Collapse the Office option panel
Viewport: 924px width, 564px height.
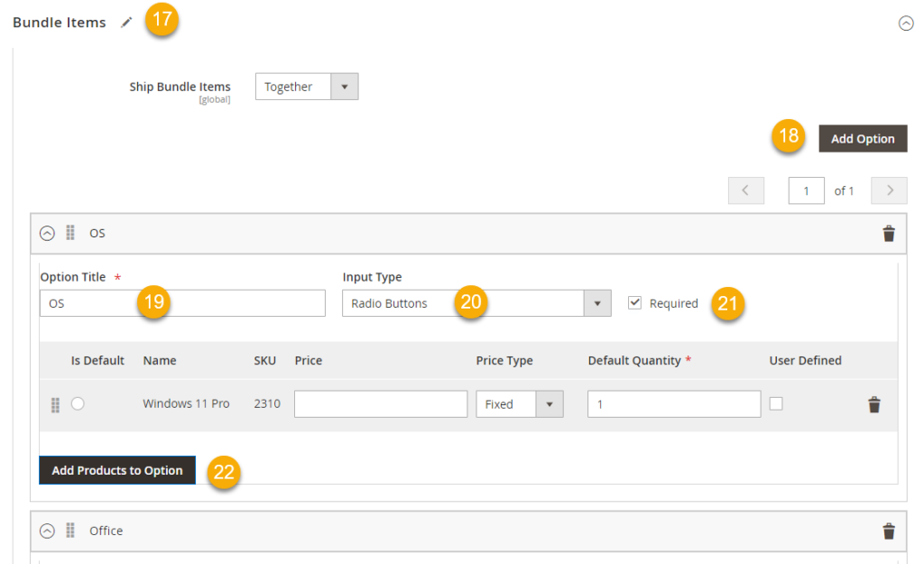point(47,531)
